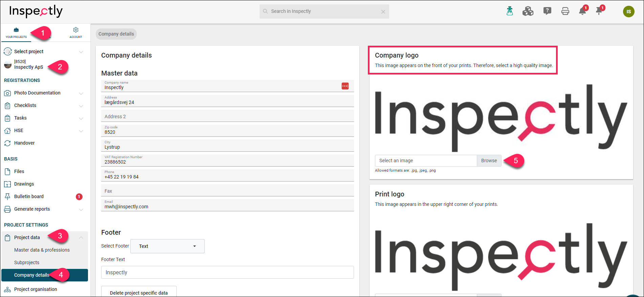This screenshot has height=297, width=644.
Task: Open the pinned bulletin notifications icon
Action: point(599,11)
